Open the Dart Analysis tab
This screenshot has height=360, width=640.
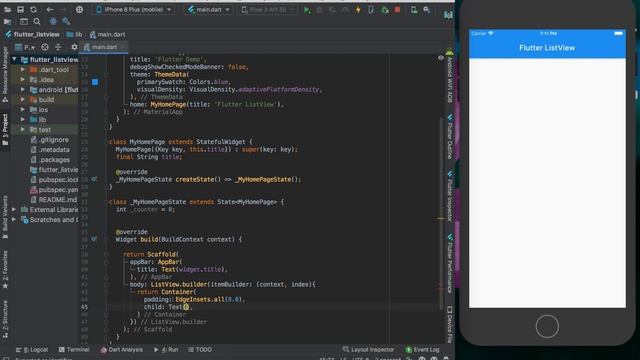(122, 350)
